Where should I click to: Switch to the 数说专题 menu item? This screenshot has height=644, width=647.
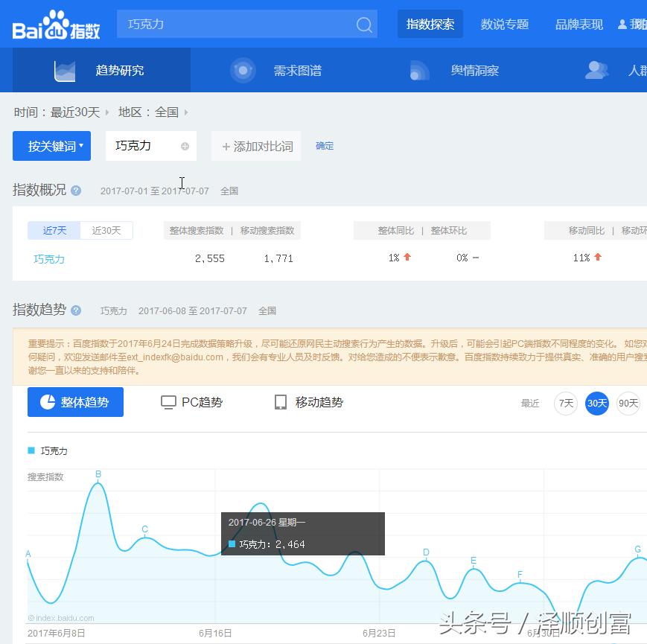point(505,24)
